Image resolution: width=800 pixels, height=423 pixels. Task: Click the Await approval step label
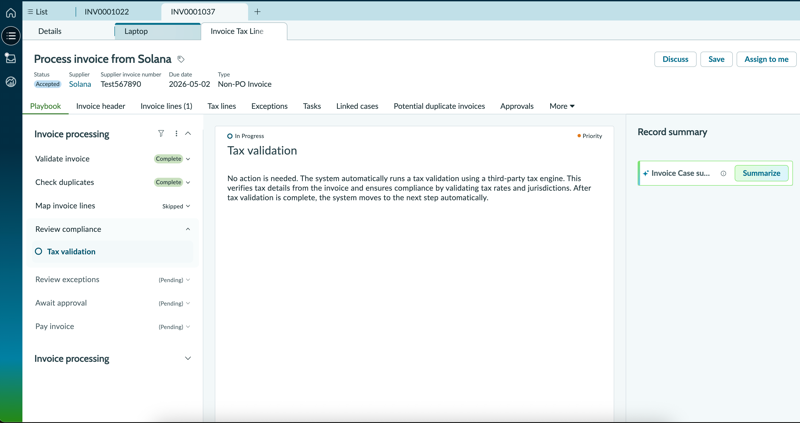pyautogui.click(x=61, y=303)
